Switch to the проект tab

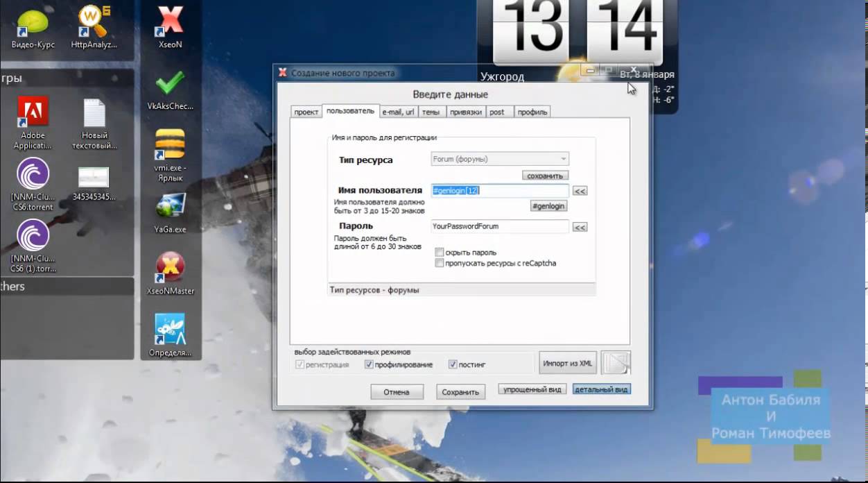pyautogui.click(x=306, y=112)
